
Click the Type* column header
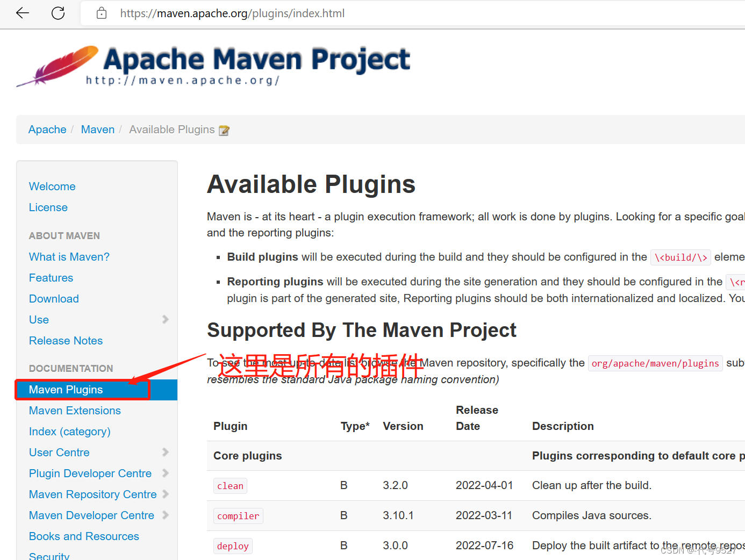pyautogui.click(x=355, y=426)
